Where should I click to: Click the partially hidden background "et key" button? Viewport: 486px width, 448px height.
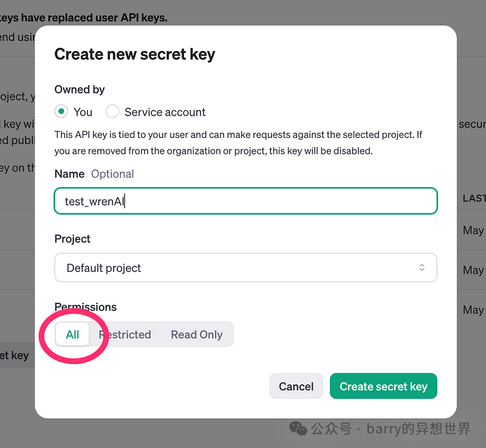point(15,355)
